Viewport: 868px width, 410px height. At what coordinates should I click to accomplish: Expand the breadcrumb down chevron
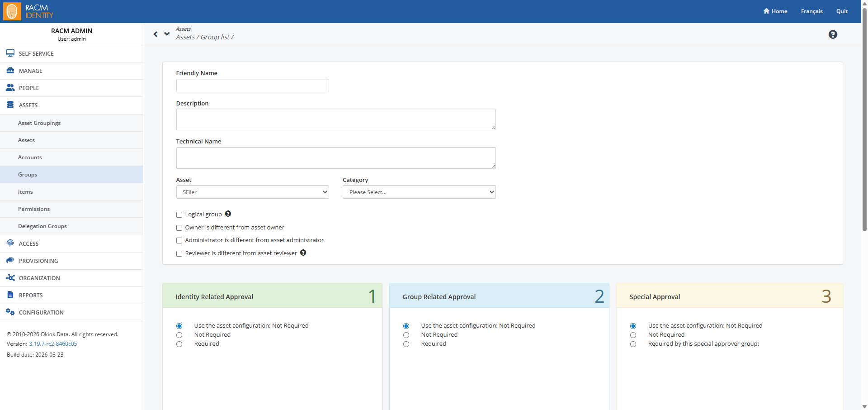[167, 34]
